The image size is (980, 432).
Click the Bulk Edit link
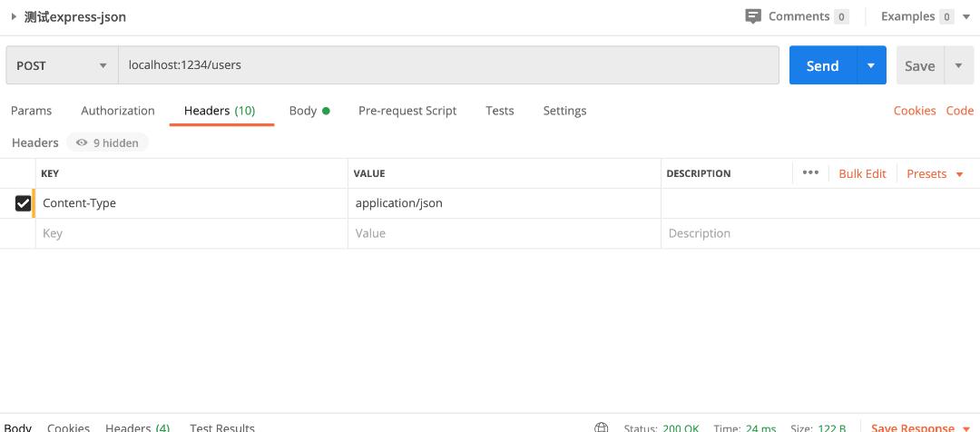(862, 173)
